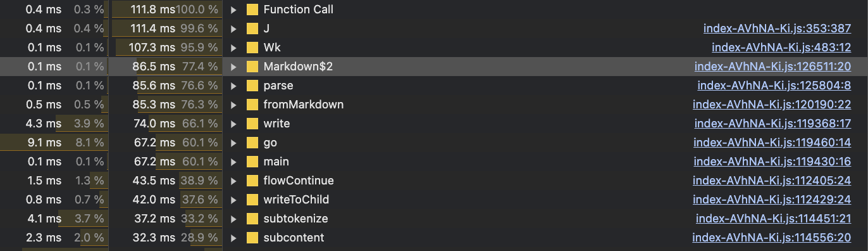This screenshot has height=251, width=868.
Task: Click the yellow scripting icon beside Markdown$2
Action: pyautogui.click(x=252, y=67)
